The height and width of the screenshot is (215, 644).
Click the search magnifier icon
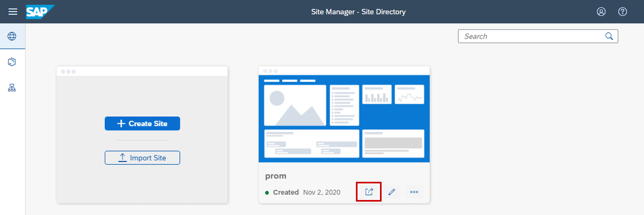click(x=609, y=36)
